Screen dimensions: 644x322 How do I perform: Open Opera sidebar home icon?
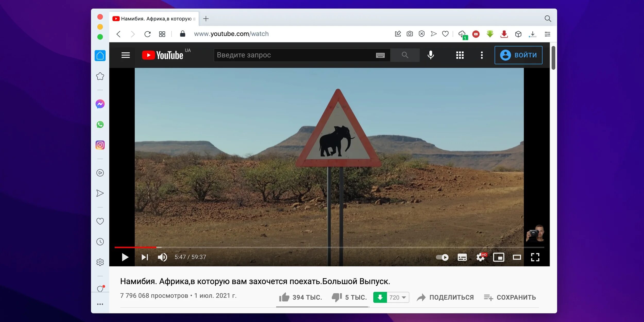(x=100, y=55)
